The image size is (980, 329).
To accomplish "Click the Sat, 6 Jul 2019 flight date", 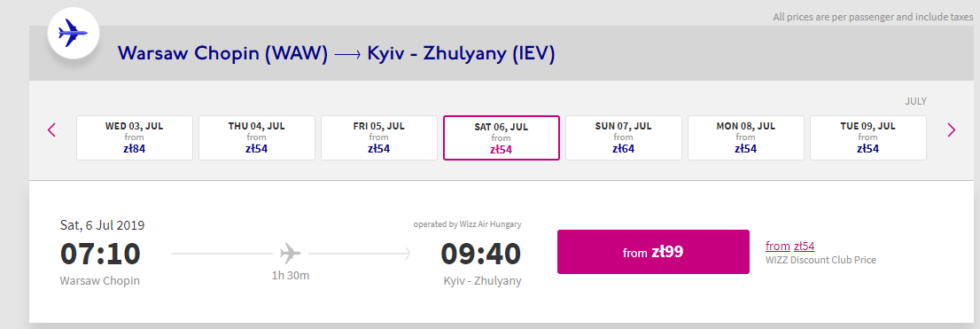I will 103,225.
